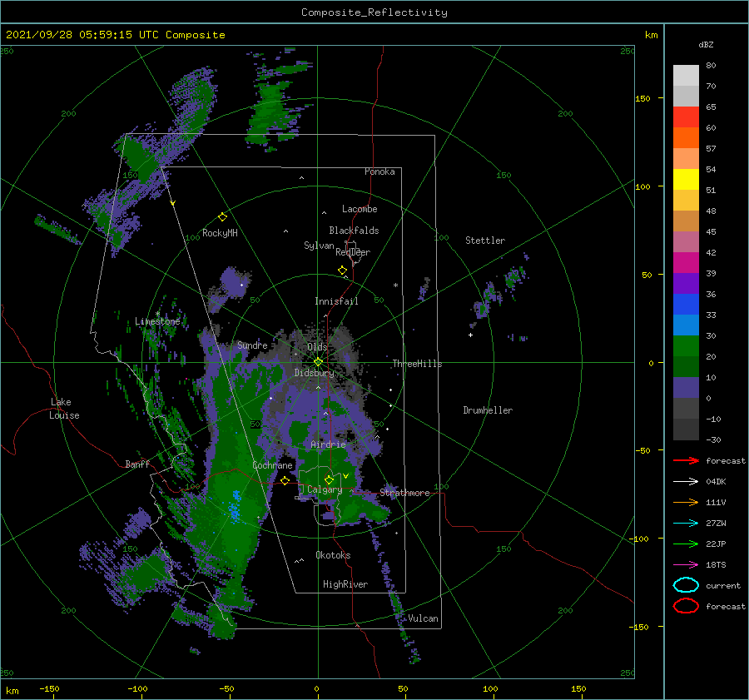Click the bright green 30 dBZ band
This screenshot has width=749, height=700.
tap(686, 345)
